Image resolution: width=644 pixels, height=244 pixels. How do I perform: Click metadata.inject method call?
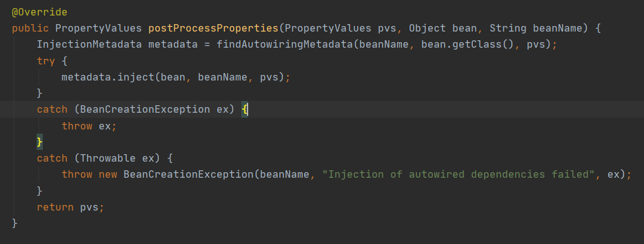[107, 77]
